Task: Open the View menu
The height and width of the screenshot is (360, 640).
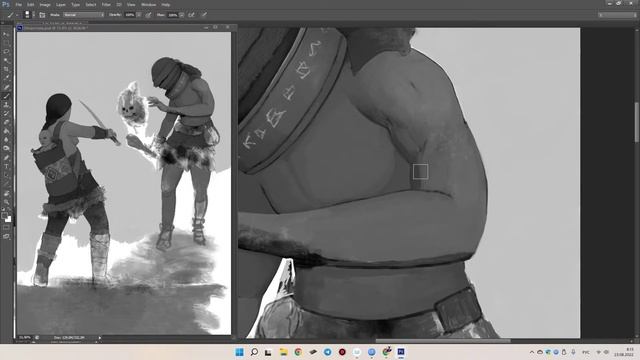Action: (131, 4)
